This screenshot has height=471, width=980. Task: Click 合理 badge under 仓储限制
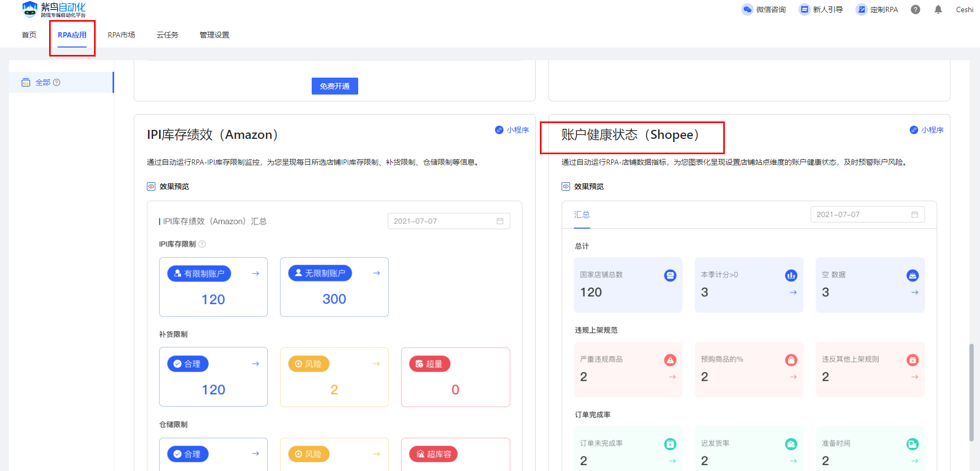point(188,454)
